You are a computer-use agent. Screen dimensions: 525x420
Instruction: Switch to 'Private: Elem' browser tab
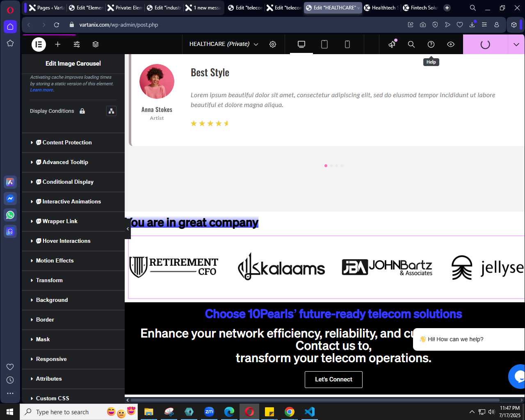point(125,8)
